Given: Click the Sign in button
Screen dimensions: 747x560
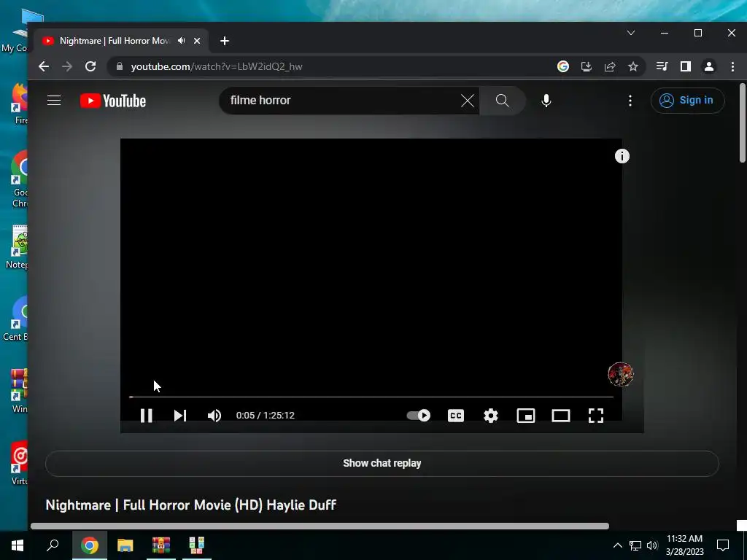Looking at the screenshot, I should pos(687,101).
